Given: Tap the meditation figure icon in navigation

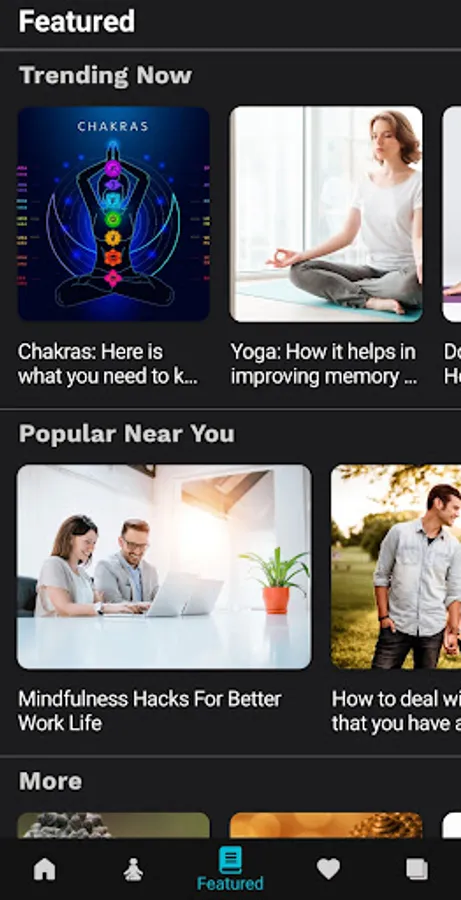Looking at the screenshot, I should [x=133, y=870].
